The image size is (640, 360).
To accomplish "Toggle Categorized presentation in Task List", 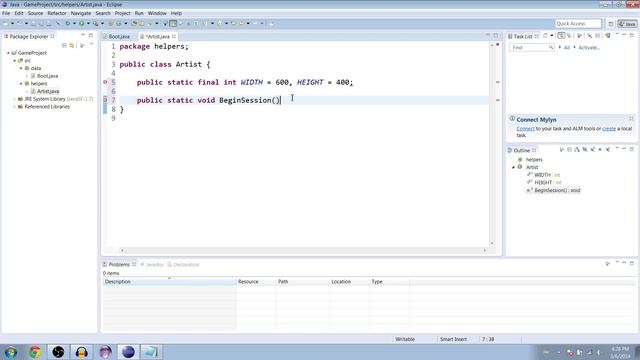I will tap(561, 36).
